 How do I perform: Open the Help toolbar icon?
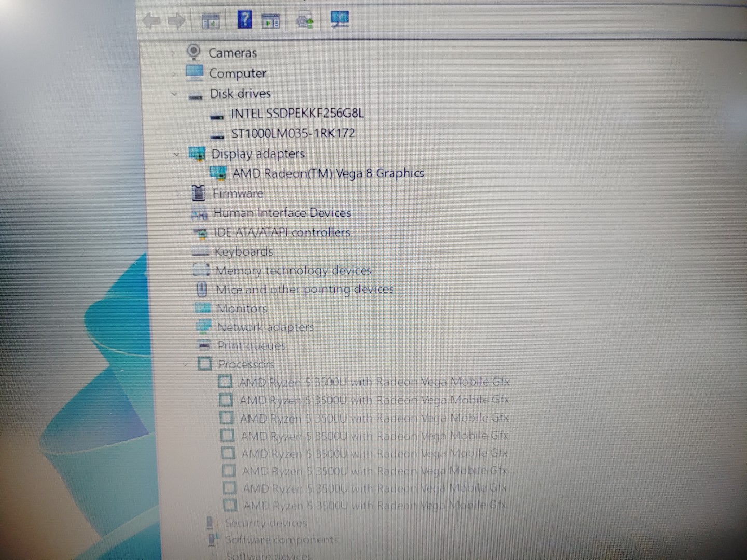pyautogui.click(x=244, y=20)
